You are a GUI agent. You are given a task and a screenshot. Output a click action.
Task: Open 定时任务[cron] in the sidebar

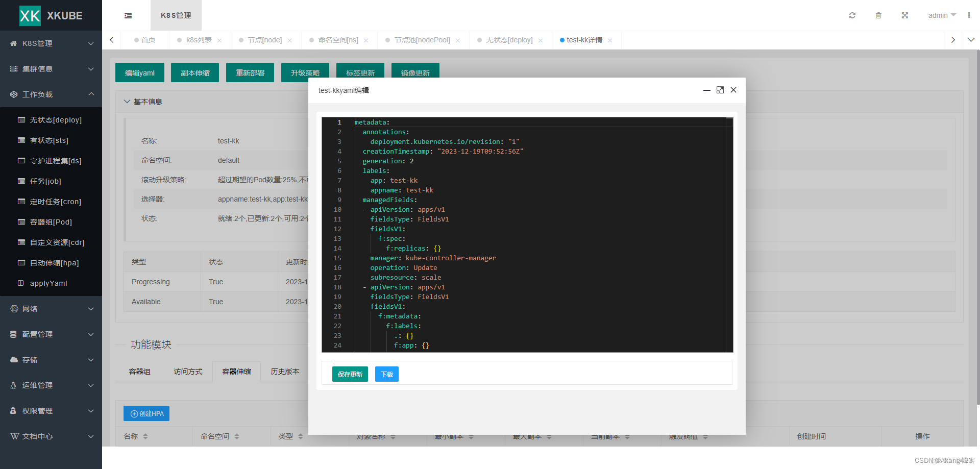pos(51,202)
